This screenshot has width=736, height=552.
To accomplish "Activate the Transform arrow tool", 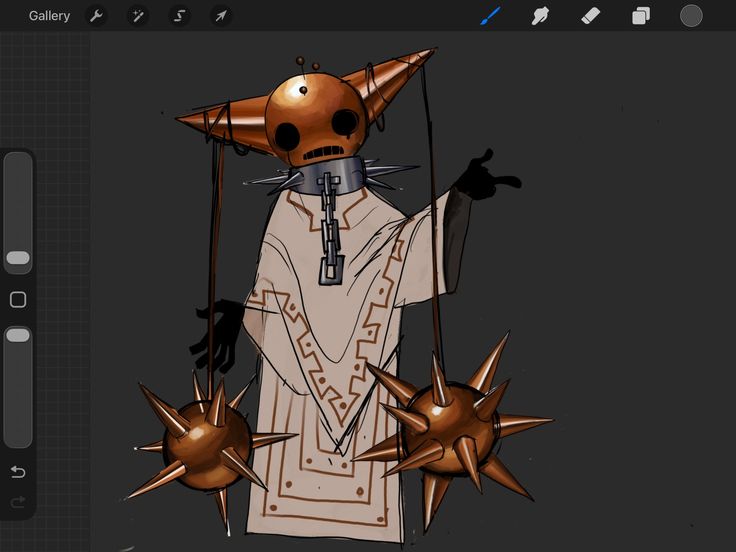I will pyautogui.click(x=221, y=16).
